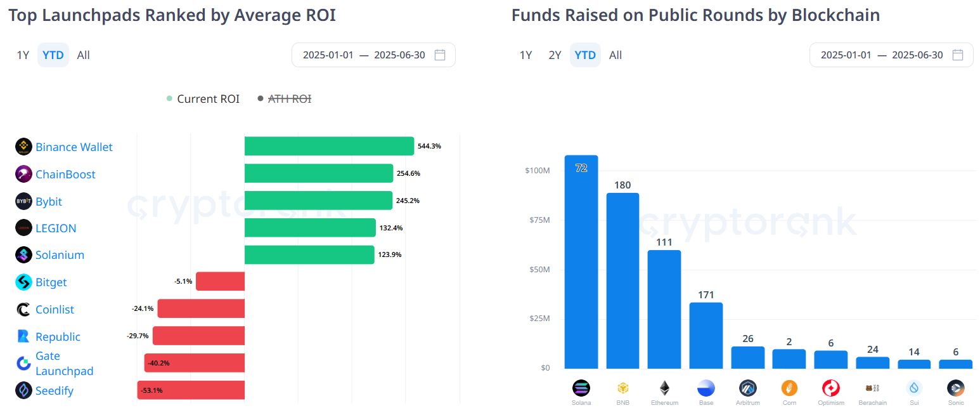This screenshot has height=415, width=980.
Task: Click the BNB blockchain icon
Action: [622, 388]
